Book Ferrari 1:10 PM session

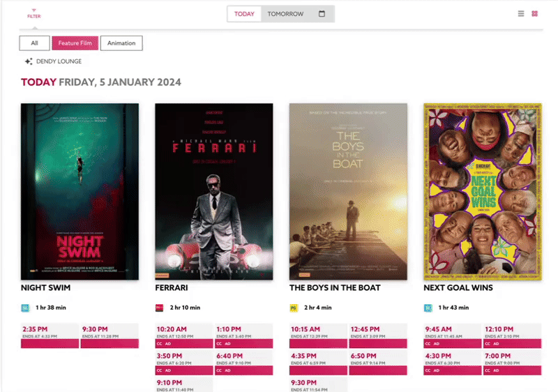tap(243, 336)
